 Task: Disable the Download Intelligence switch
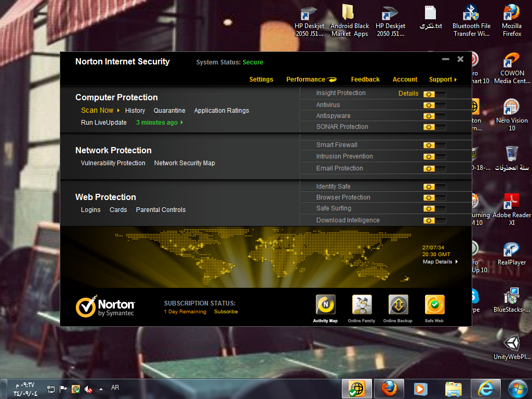(x=435, y=220)
